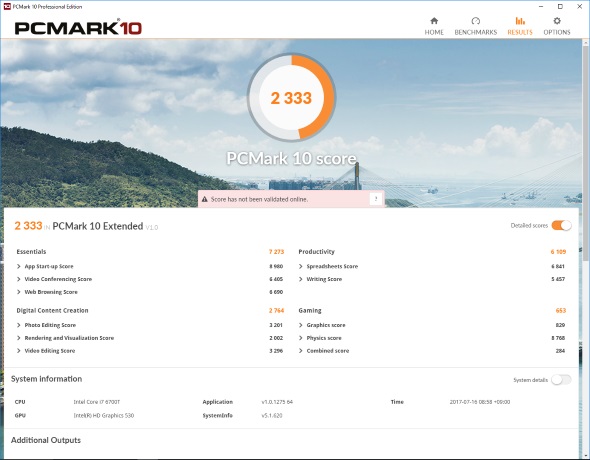Click the warning triangle icon in validation banner
The image size is (590, 460).
(204, 199)
